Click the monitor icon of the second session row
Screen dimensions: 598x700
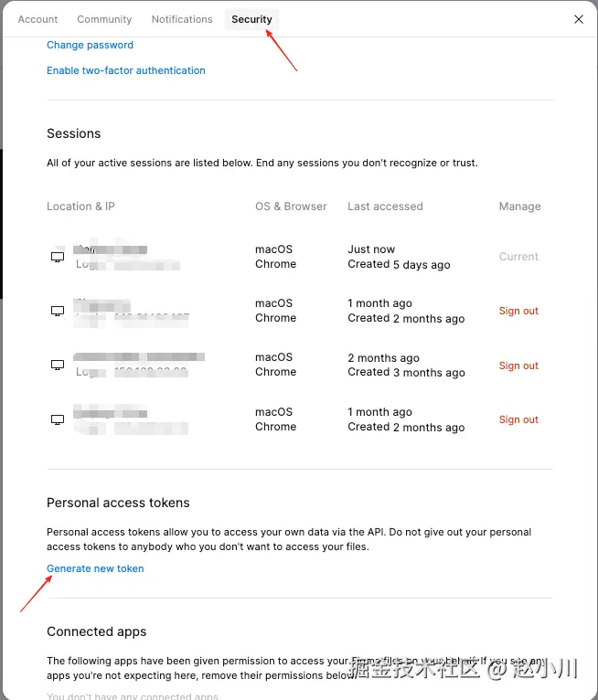point(58,311)
